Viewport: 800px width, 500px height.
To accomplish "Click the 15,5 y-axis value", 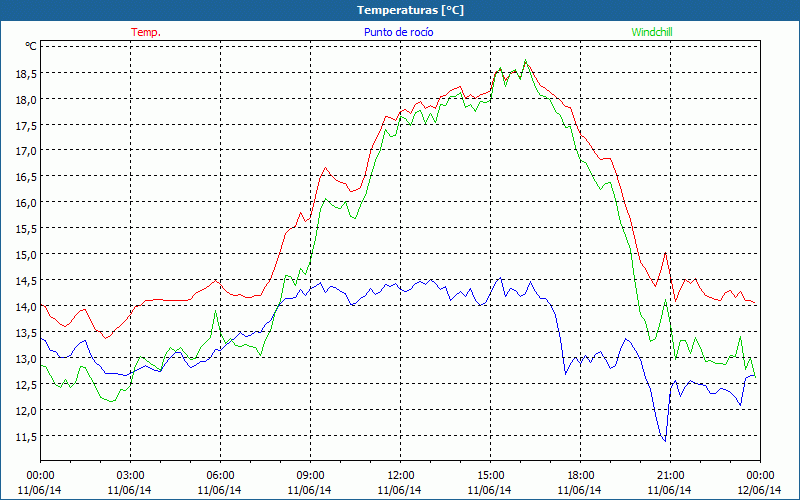I will (x=26, y=229).
